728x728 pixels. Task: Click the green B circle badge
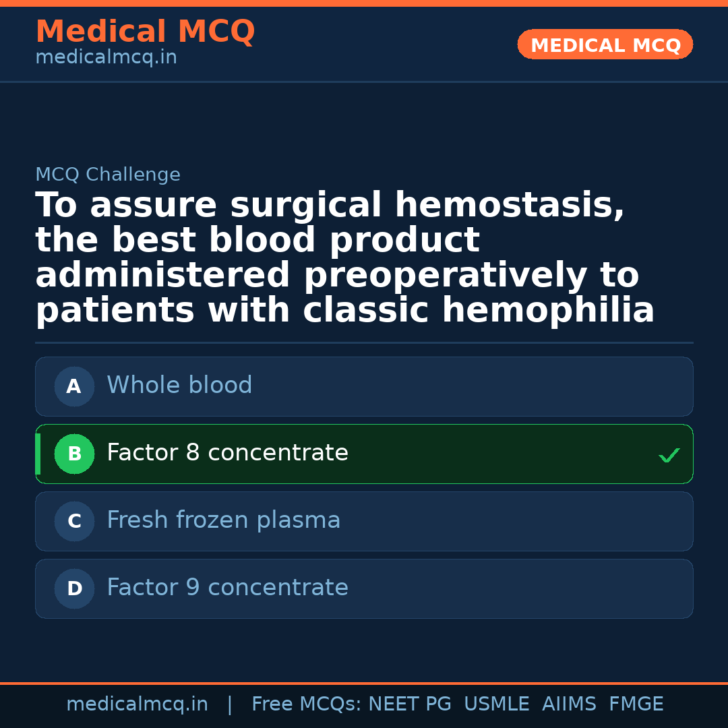pyautogui.click(x=74, y=454)
